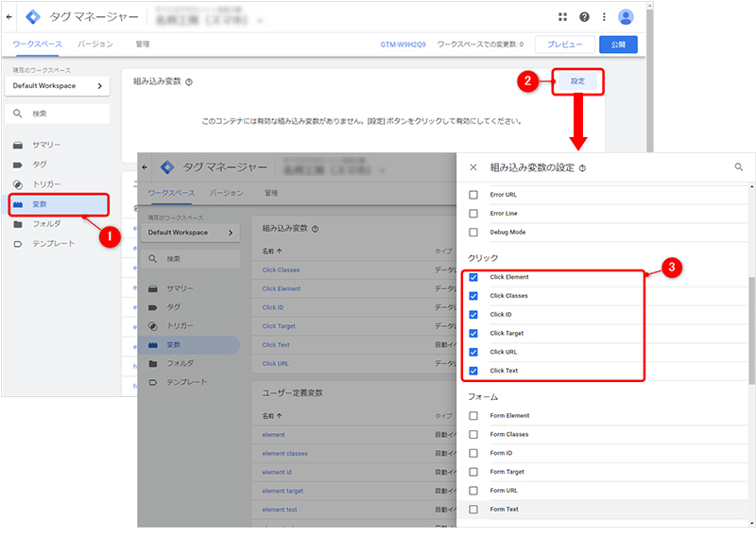Enable the Form Element checkbox
Screen dimensions: 756x539
473,415
